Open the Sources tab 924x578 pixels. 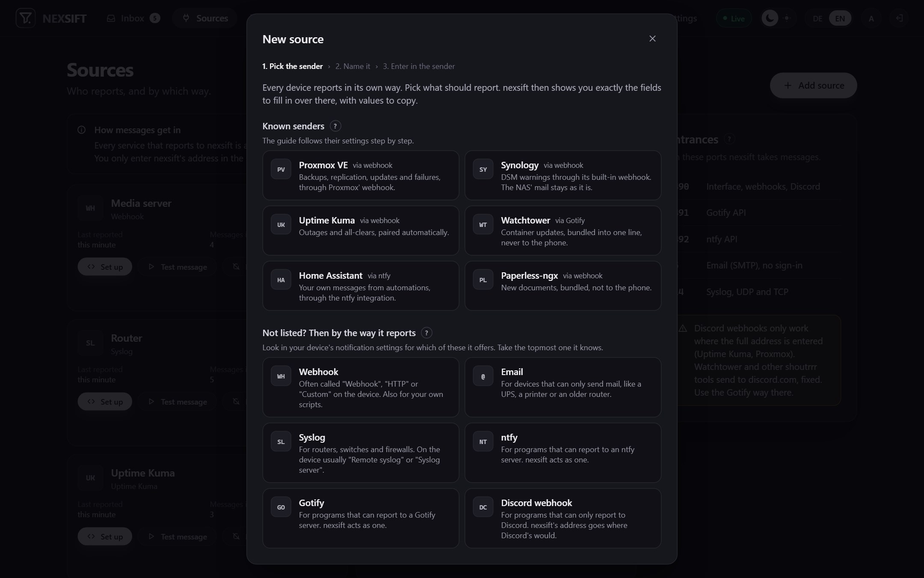(x=205, y=18)
